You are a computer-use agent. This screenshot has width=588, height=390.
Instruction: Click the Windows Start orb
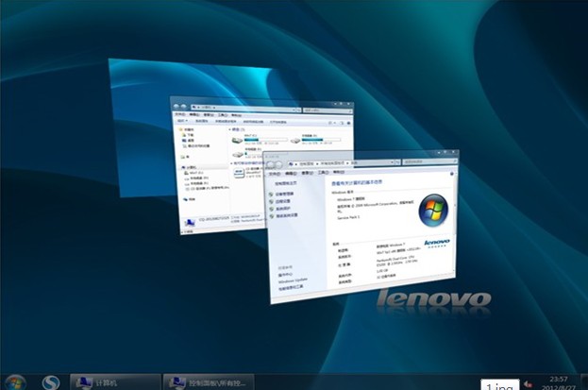(x=16, y=382)
